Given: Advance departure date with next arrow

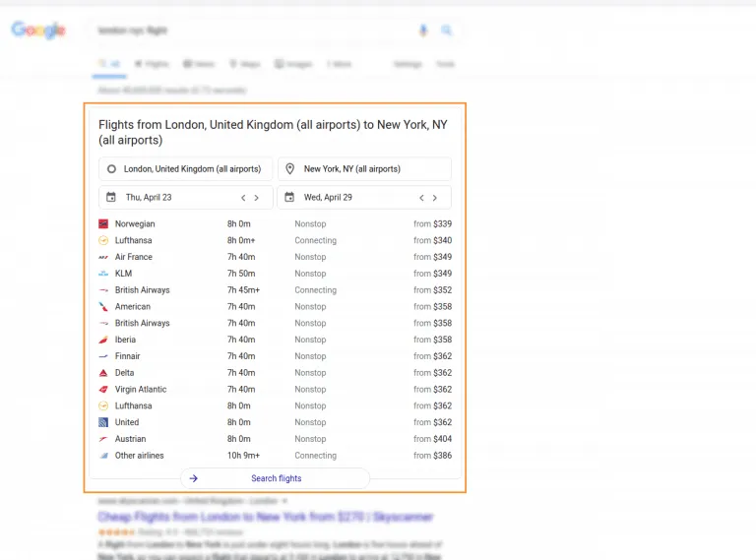Looking at the screenshot, I should [257, 198].
